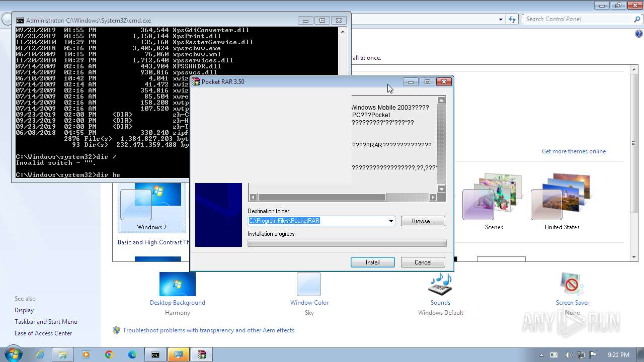Open Google Chrome from the taskbar
This screenshot has width=644, height=362.
pyautogui.click(x=109, y=354)
